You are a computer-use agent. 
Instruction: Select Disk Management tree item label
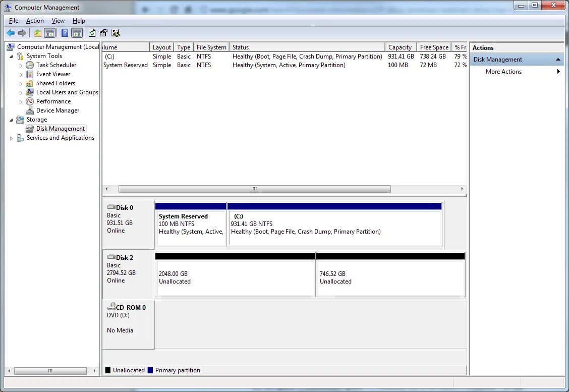(x=60, y=129)
